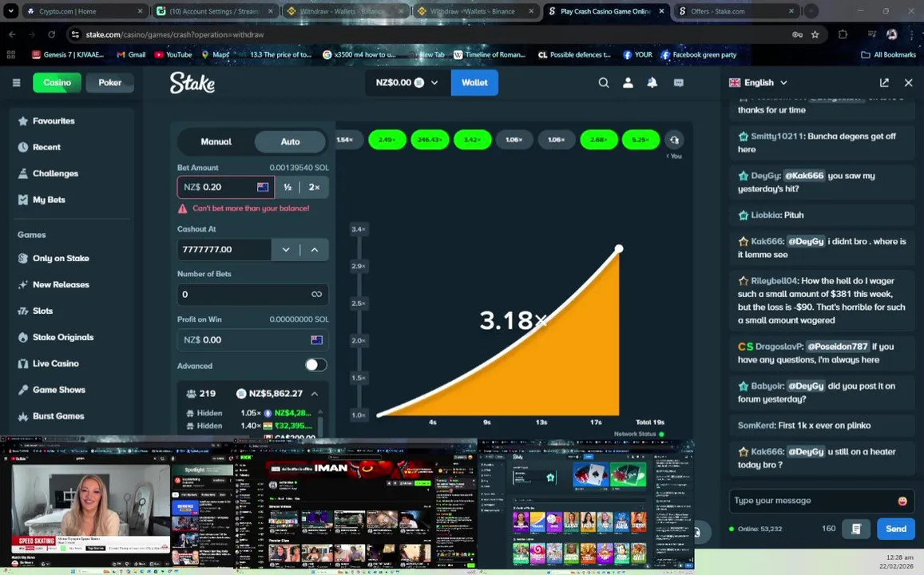Open chat rules icon next to Send
Screen dimensions: 924x575
tap(856, 529)
